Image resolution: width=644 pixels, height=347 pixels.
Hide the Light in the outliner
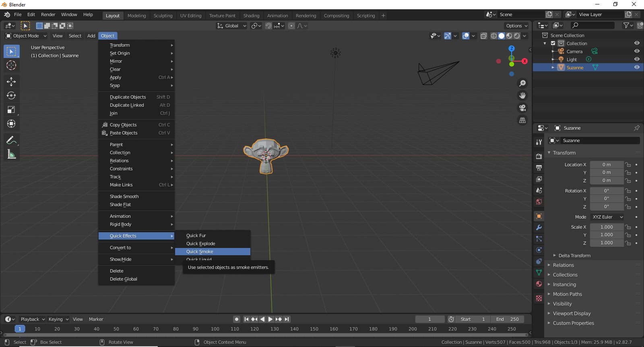point(637,60)
